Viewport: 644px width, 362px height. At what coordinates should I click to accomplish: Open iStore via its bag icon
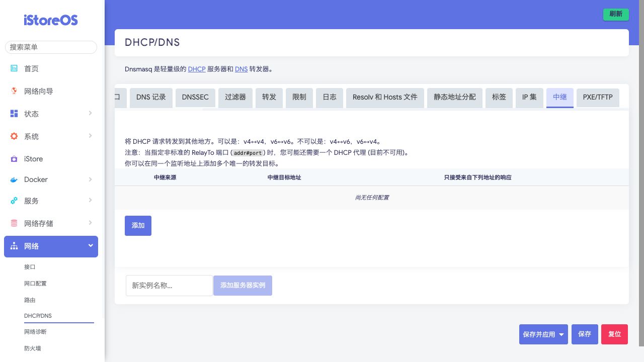[x=14, y=159]
